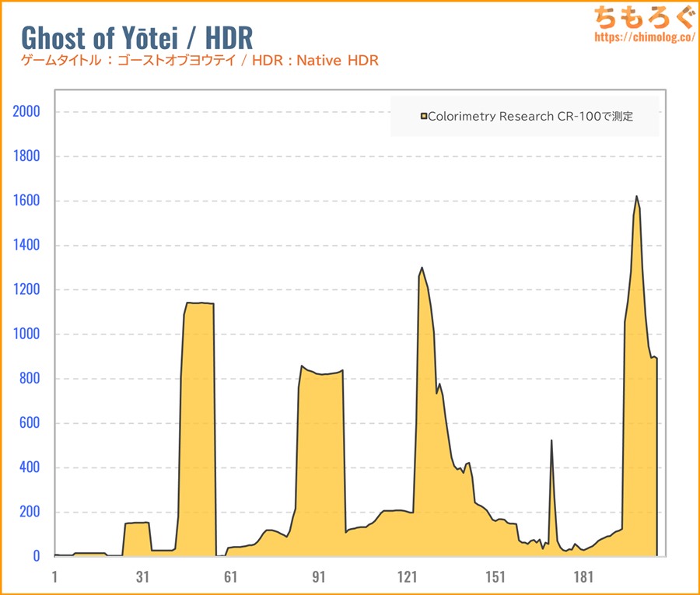Click the ちもろぐ site logo
This screenshot has height=595, width=700.
click(643, 16)
